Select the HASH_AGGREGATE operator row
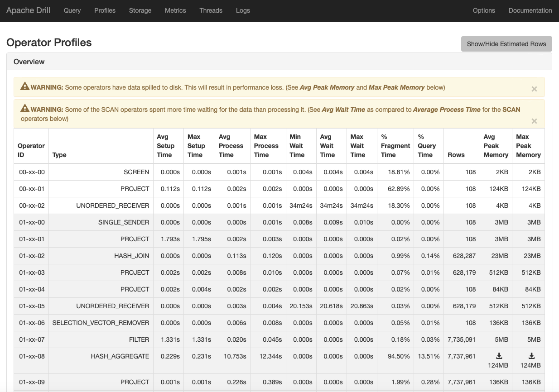Screen dimensions: 559x392 (x=279, y=361)
